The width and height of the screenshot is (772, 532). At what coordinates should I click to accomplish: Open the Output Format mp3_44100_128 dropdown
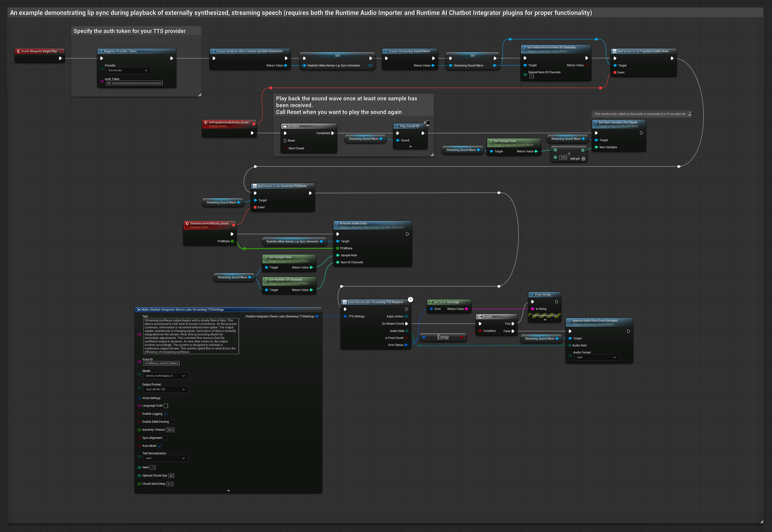[x=166, y=389]
